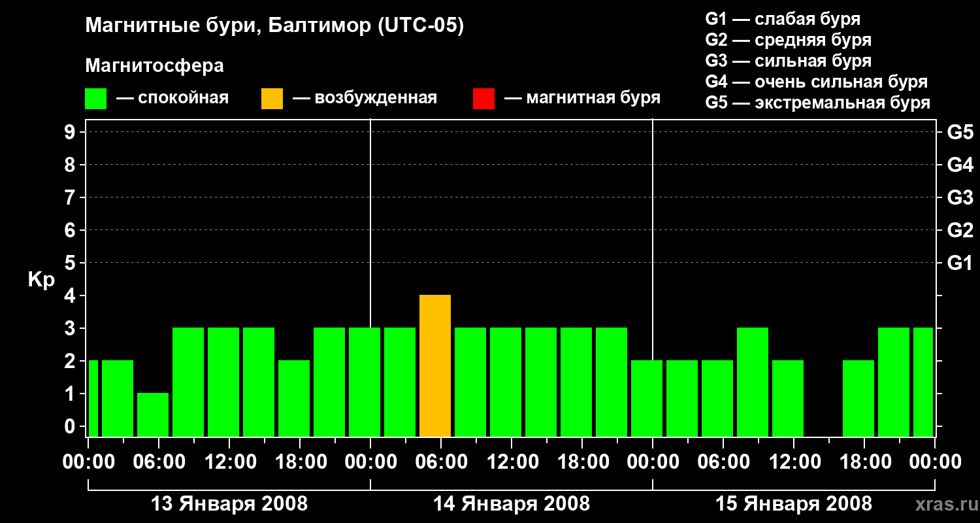The width and height of the screenshot is (980, 523).
Task: Click the 'G5 — экстремальная буря' line
Action: point(818,103)
